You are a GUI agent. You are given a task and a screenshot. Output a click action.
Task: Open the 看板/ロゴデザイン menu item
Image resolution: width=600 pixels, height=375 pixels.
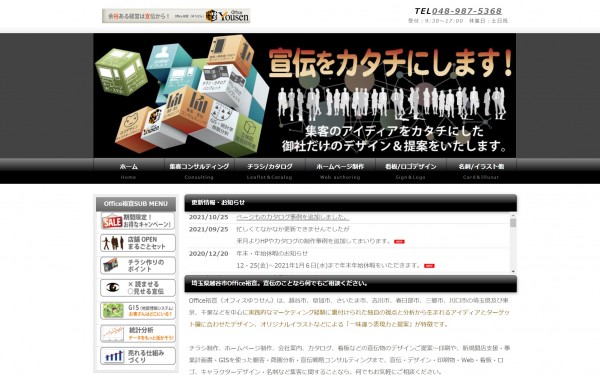point(411,171)
